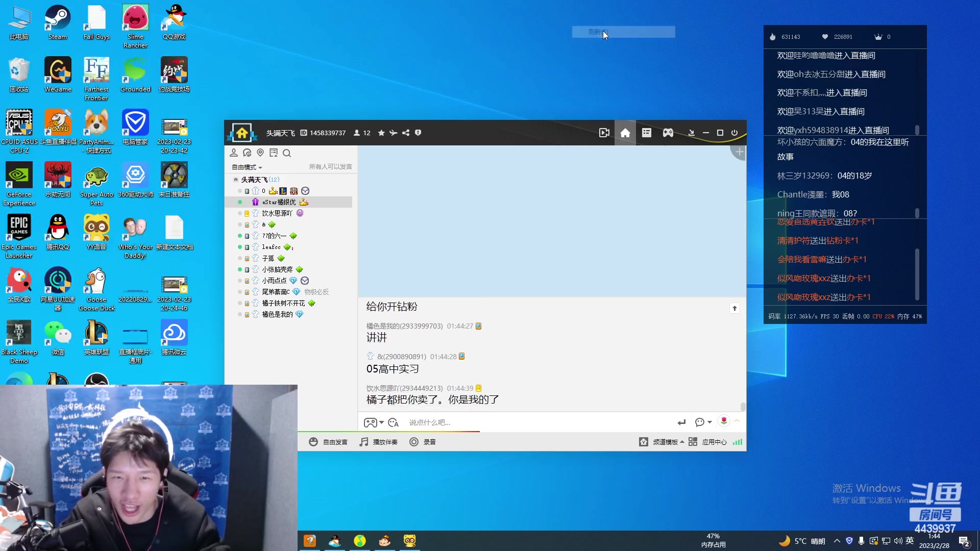Screen dimensions: 980x551
Task: Open 微信 WeChat desktop shortcut
Action: pos(58,338)
